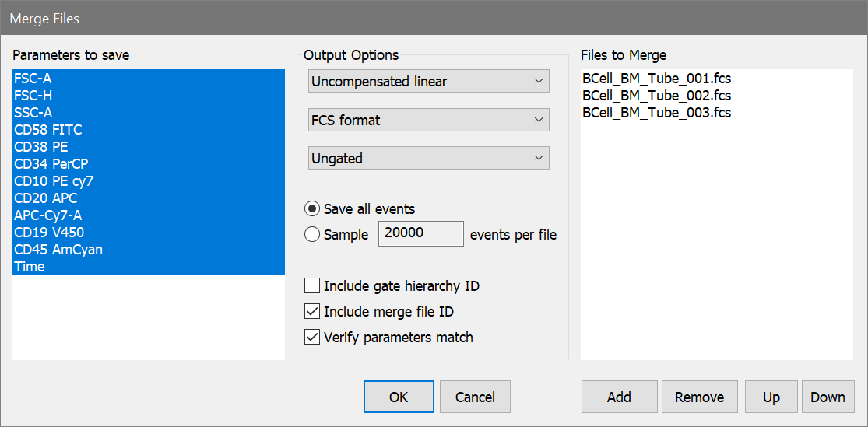Viewport: 868px width, 427px height.
Task: Click Add to include more files
Action: [619, 397]
